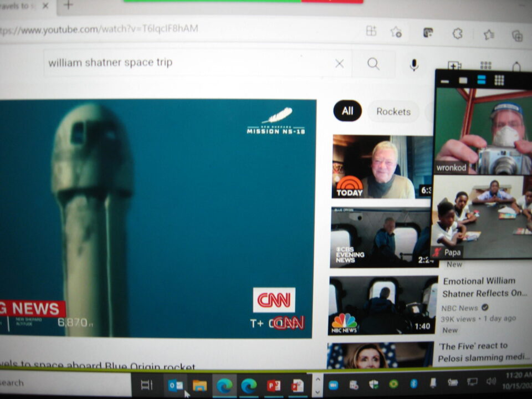Open the browser Extensions puzzle icon
The height and width of the screenshot is (399, 532).
[x=458, y=33]
